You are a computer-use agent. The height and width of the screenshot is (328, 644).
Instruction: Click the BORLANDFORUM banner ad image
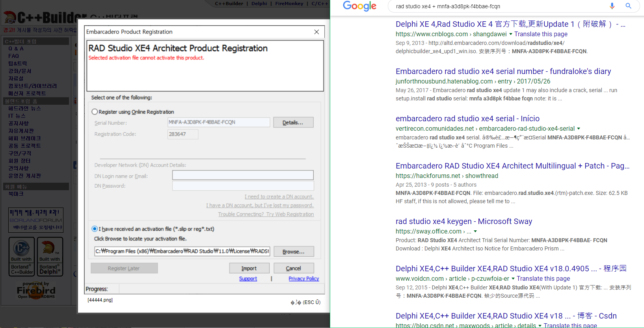coord(36,220)
